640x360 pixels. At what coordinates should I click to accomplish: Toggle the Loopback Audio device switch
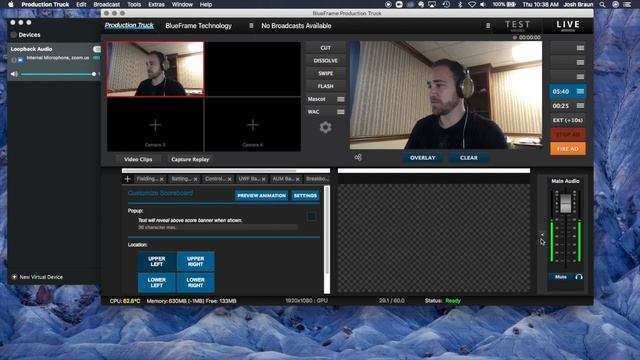click(x=96, y=49)
